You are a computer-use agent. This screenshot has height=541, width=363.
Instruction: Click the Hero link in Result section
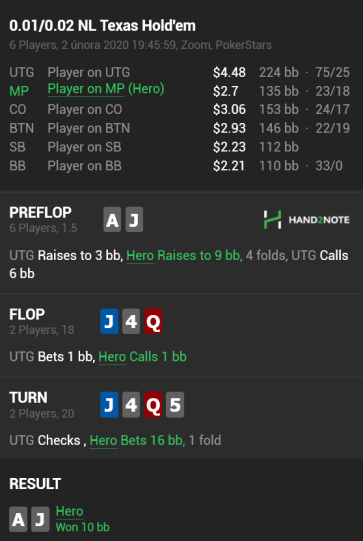tap(69, 511)
